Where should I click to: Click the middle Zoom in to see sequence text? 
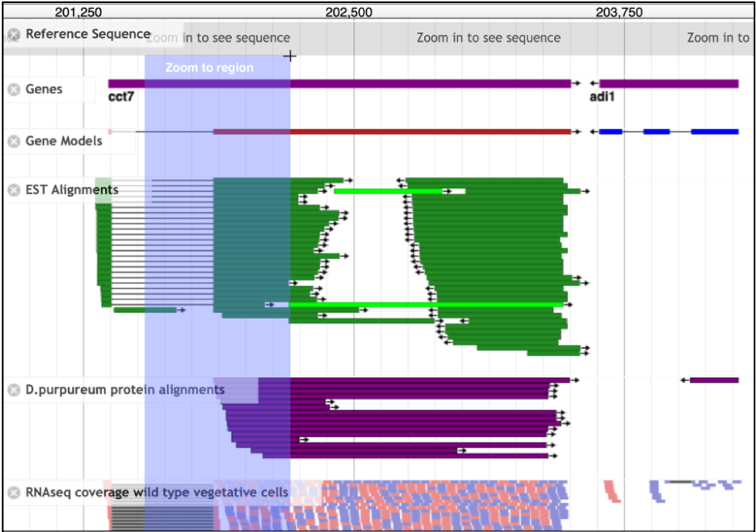coord(488,38)
